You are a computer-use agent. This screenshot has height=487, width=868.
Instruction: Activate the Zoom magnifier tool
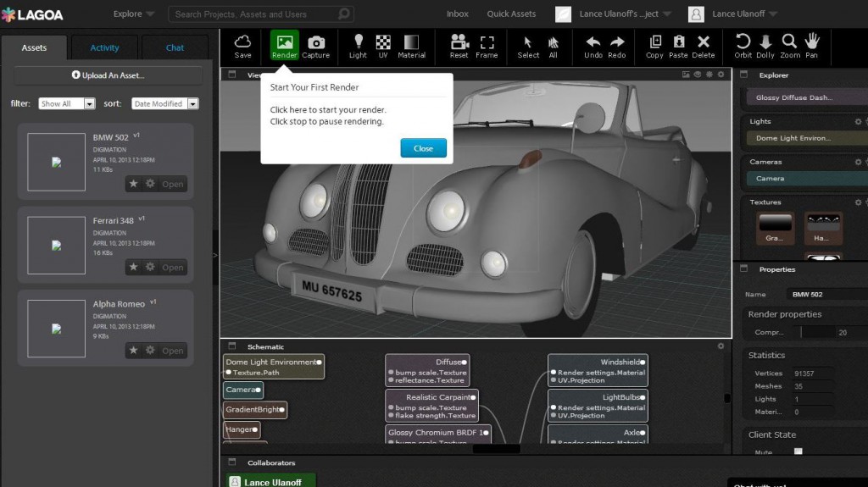790,46
